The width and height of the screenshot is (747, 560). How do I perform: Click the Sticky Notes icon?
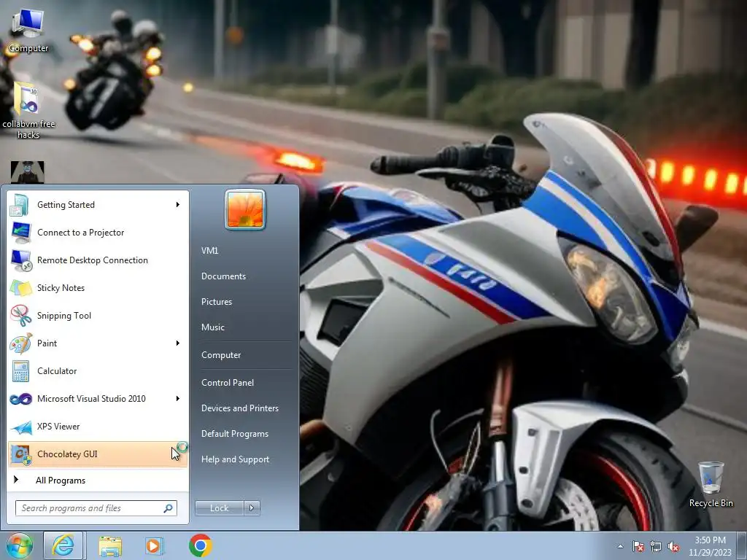20,287
